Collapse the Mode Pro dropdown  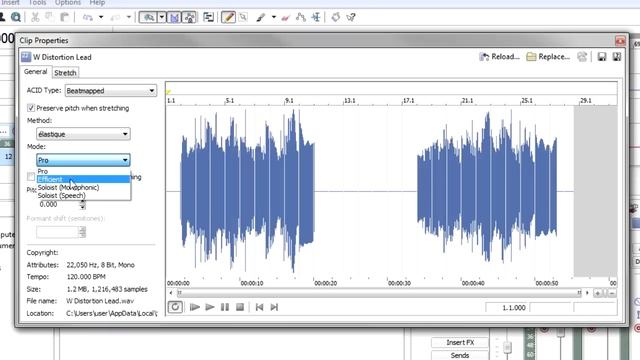pos(83,160)
